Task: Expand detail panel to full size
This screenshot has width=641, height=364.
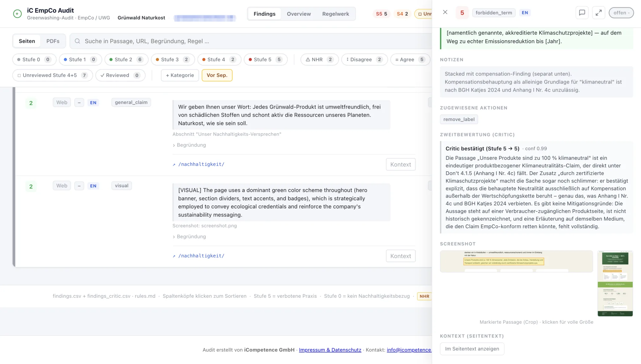Action: coord(598,13)
